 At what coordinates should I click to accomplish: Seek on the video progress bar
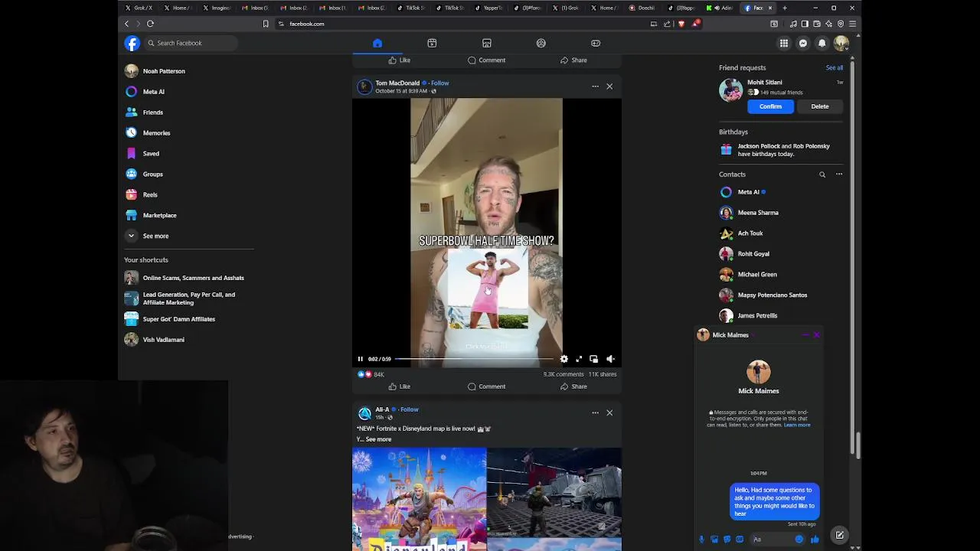[x=475, y=359]
